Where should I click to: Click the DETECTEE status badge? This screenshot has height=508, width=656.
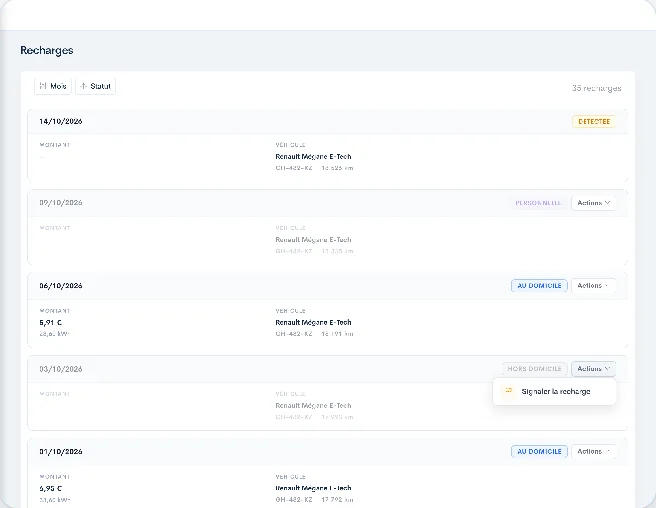[x=594, y=122]
